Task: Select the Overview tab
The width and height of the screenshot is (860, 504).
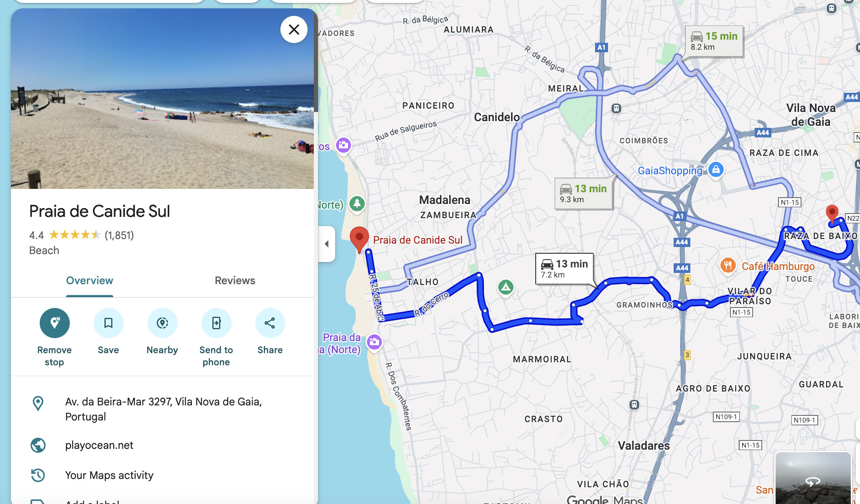Action: click(x=89, y=280)
